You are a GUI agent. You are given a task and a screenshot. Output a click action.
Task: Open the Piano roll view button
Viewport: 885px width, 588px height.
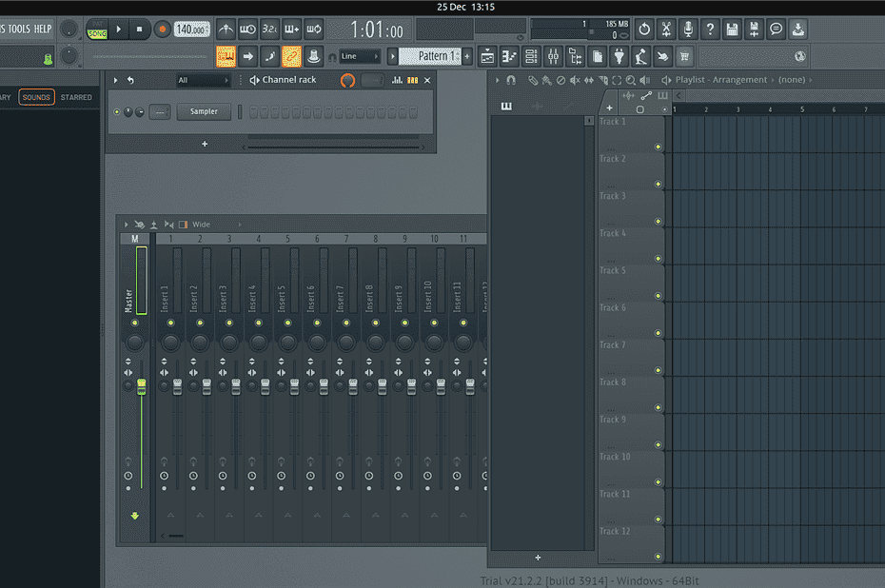coord(509,56)
